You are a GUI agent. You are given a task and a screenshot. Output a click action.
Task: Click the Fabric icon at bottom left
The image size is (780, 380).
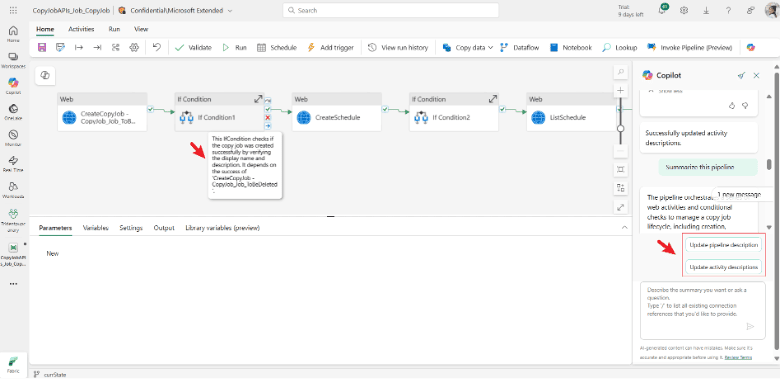13,365
